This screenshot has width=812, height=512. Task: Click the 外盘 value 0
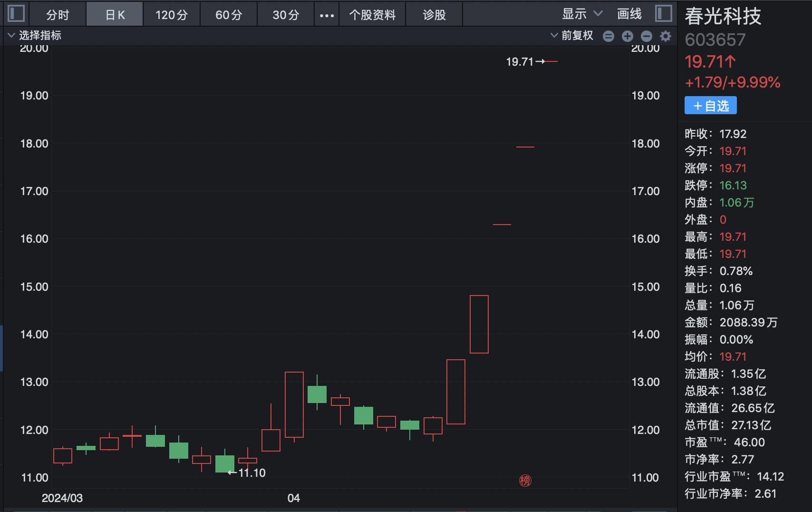click(x=723, y=220)
